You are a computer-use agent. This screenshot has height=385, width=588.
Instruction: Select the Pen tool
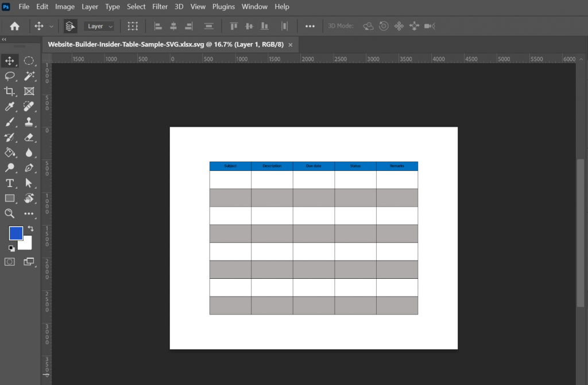coord(29,168)
